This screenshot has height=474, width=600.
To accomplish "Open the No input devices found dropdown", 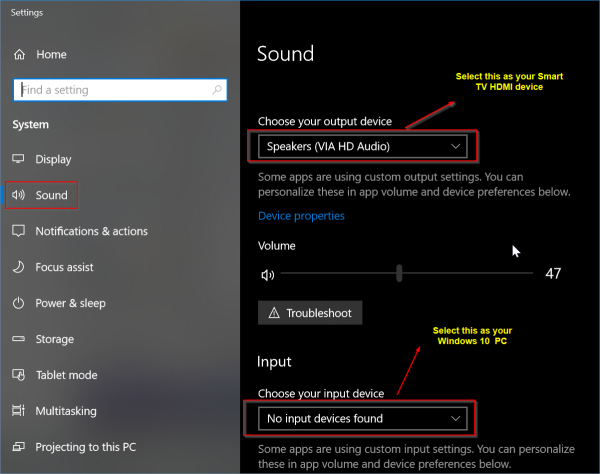I will click(363, 419).
